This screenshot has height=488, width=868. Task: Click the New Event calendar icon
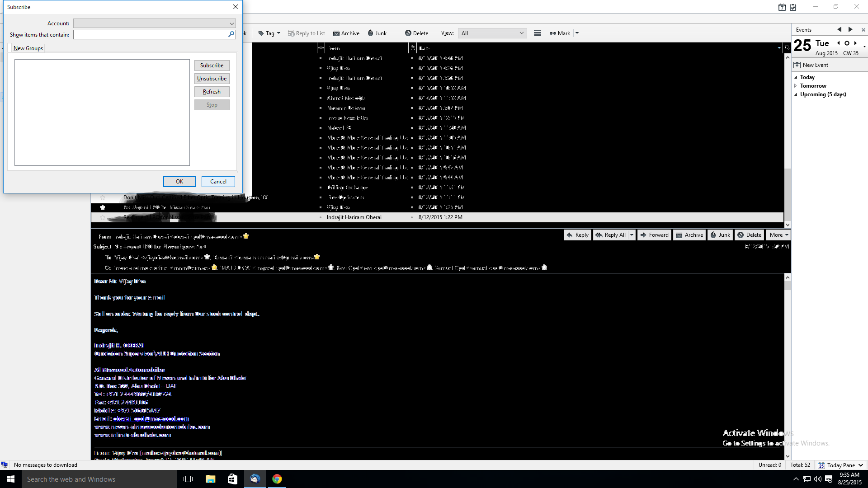(797, 65)
